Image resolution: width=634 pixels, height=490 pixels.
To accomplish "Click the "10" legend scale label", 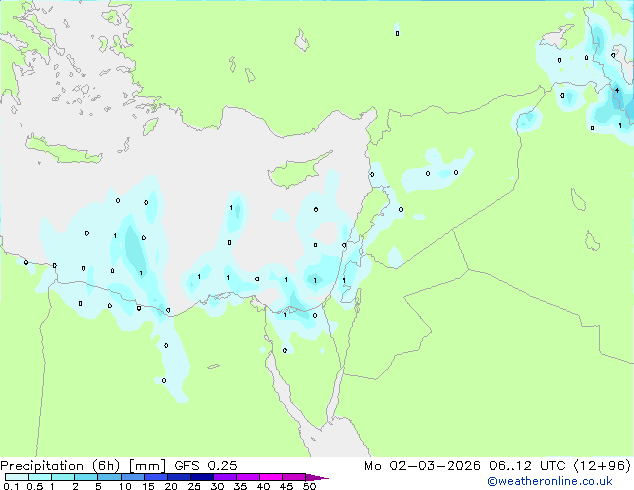I will pos(125,486).
